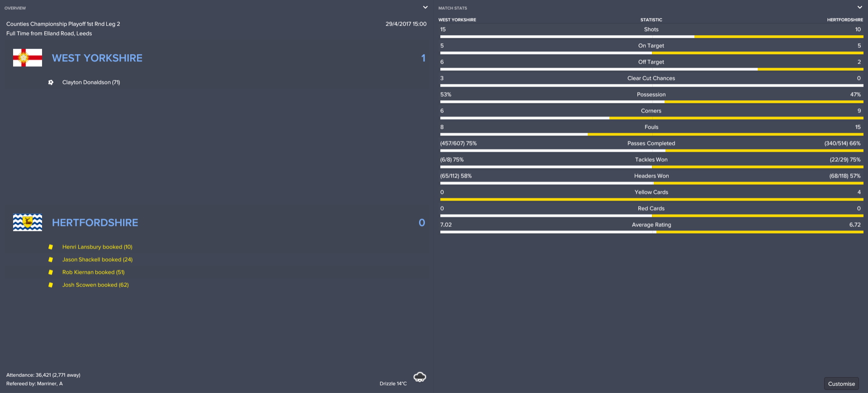This screenshot has width=868, height=393.
Task: Open the Hertfordshire team name link
Action: click(x=95, y=223)
